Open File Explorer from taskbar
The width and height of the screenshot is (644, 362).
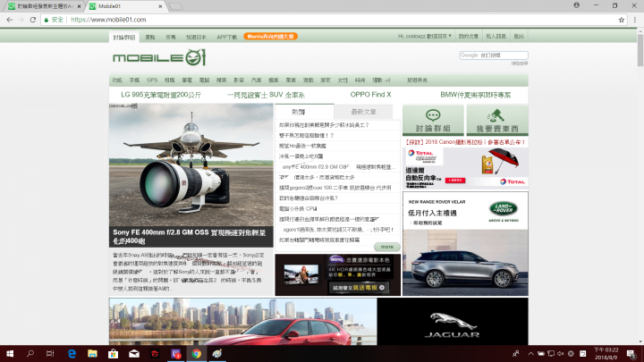click(92, 353)
